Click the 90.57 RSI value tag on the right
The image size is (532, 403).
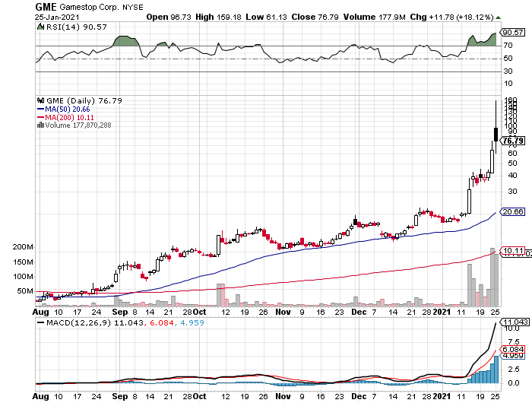tap(513, 32)
